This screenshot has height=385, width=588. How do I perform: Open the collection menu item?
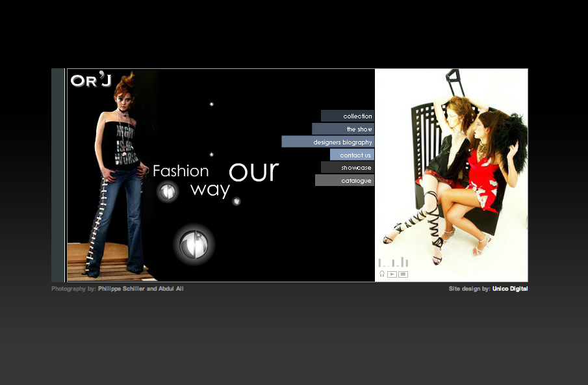(x=348, y=116)
